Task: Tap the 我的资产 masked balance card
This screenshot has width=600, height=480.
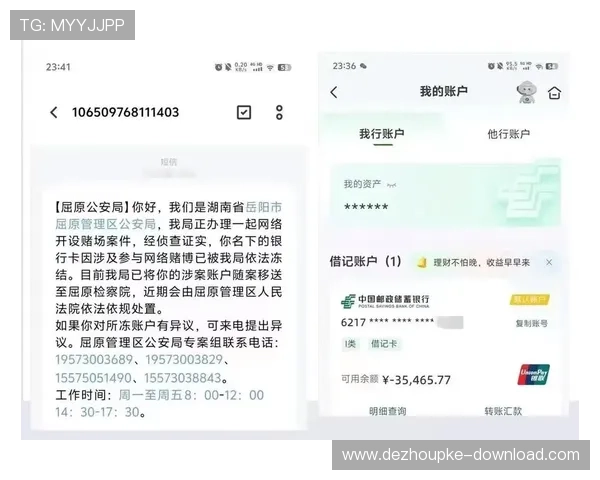Action: 445,194
